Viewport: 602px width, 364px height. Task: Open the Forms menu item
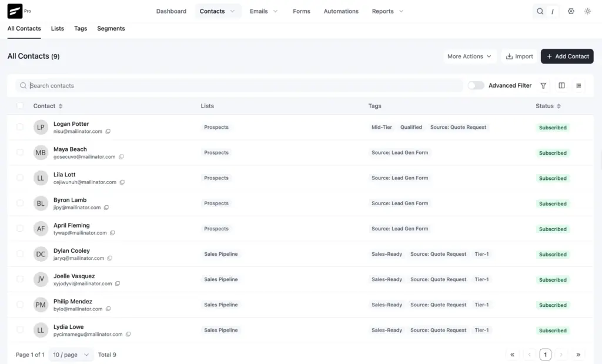[302, 11]
